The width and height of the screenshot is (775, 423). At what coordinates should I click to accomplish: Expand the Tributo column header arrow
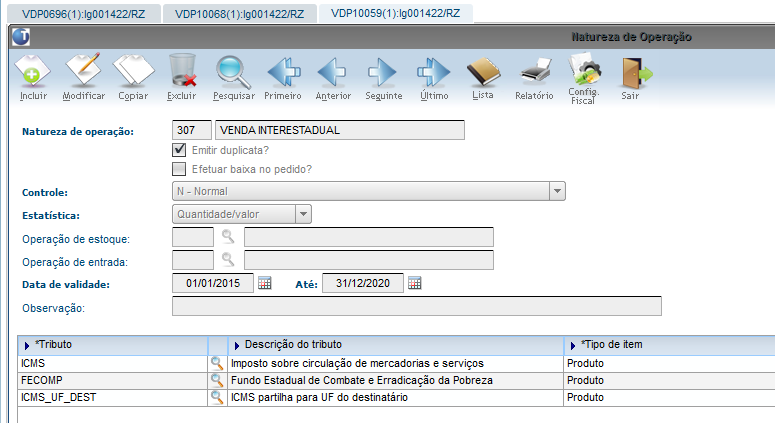click(27, 345)
